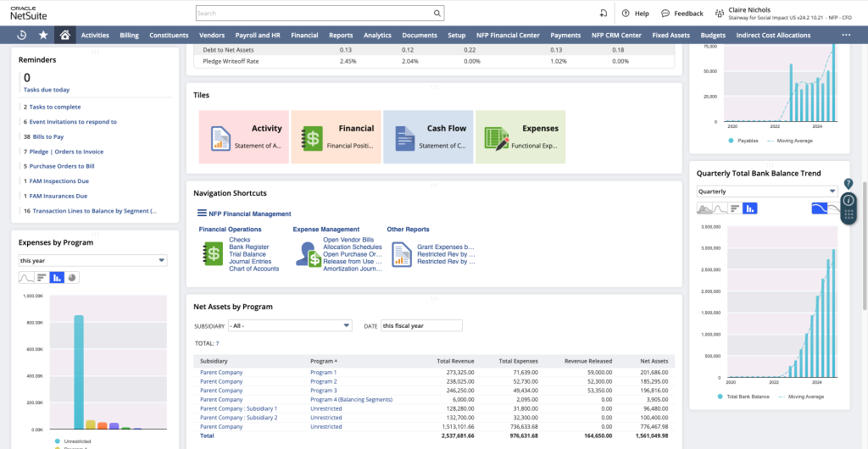Click in the global search field

point(314,14)
